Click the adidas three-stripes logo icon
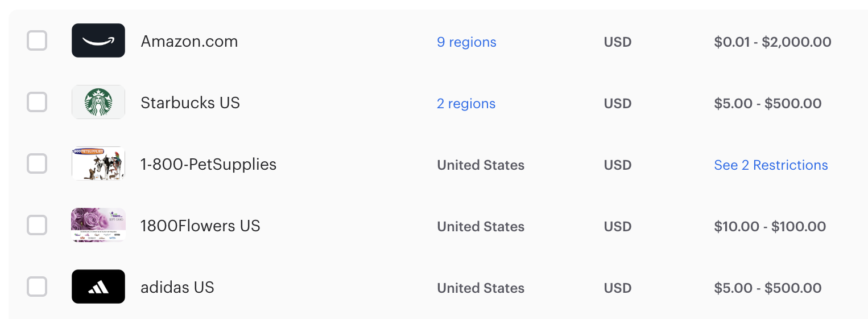Image resolution: width=868 pixels, height=319 pixels. coord(98,287)
